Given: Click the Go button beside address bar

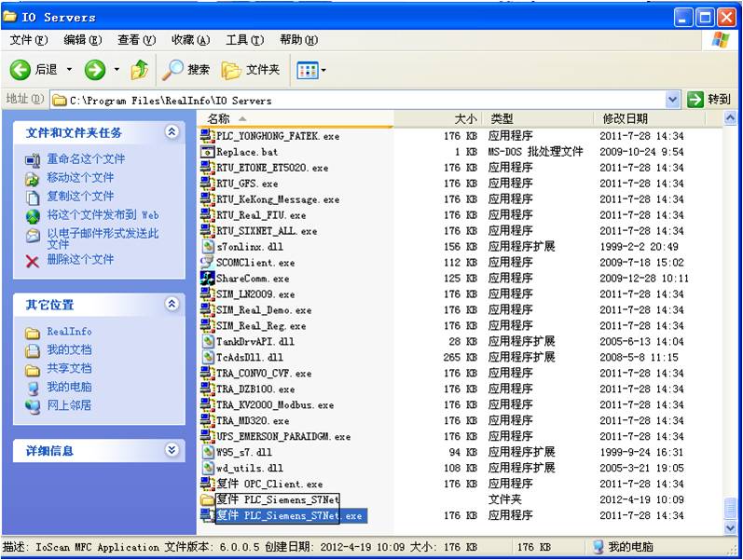Looking at the screenshot, I should click(710, 100).
